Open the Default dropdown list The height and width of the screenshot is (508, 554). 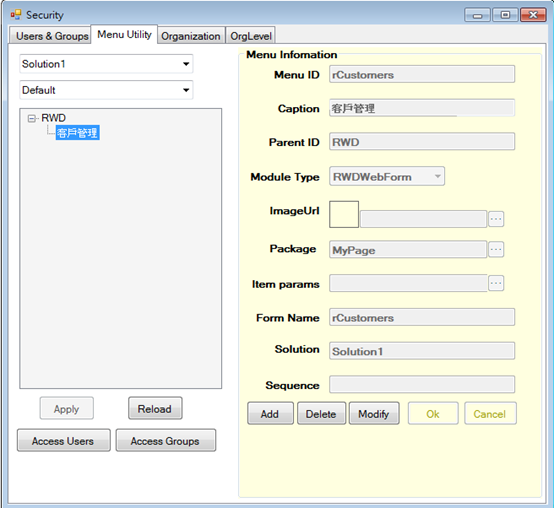tap(106, 90)
